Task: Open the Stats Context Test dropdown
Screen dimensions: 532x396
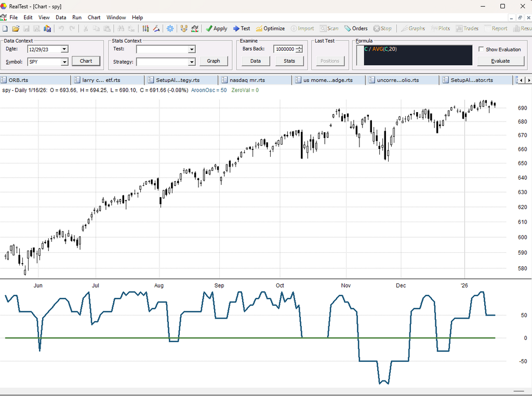Action: (192, 49)
